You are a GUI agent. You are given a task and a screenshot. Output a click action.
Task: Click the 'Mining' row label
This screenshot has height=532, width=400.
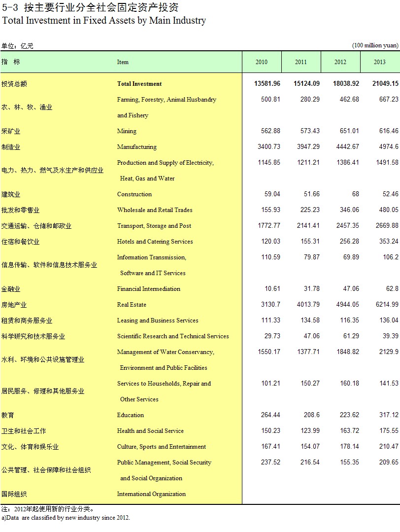[127, 131]
